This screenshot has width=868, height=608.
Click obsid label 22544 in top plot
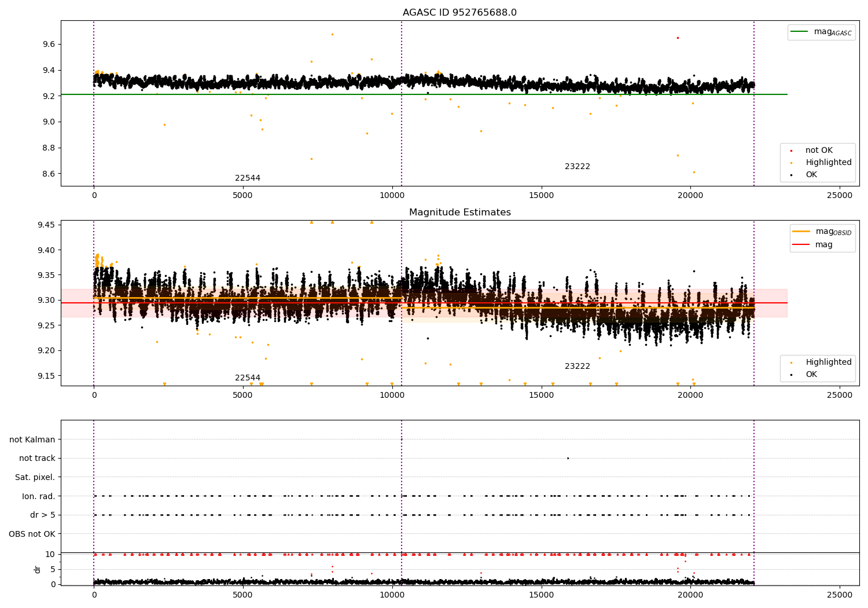[x=248, y=178]
